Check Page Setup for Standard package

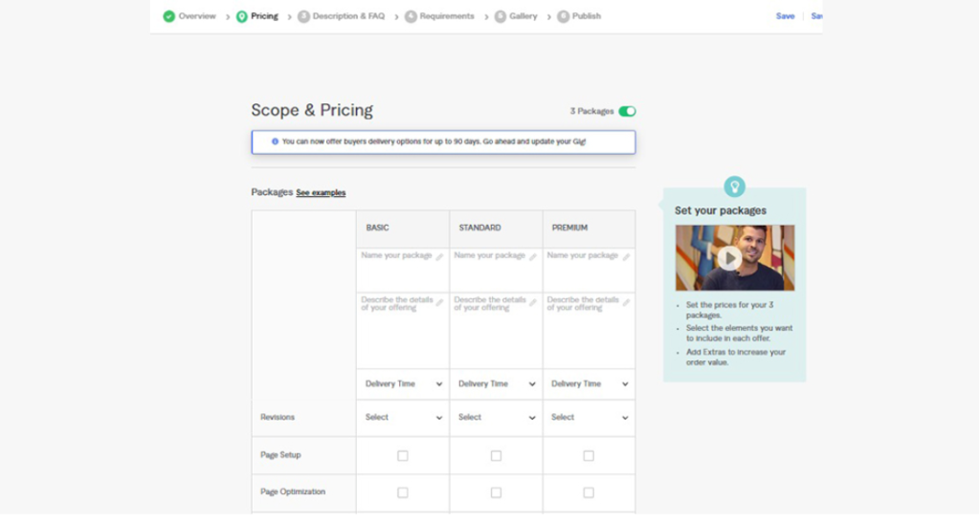496,456
